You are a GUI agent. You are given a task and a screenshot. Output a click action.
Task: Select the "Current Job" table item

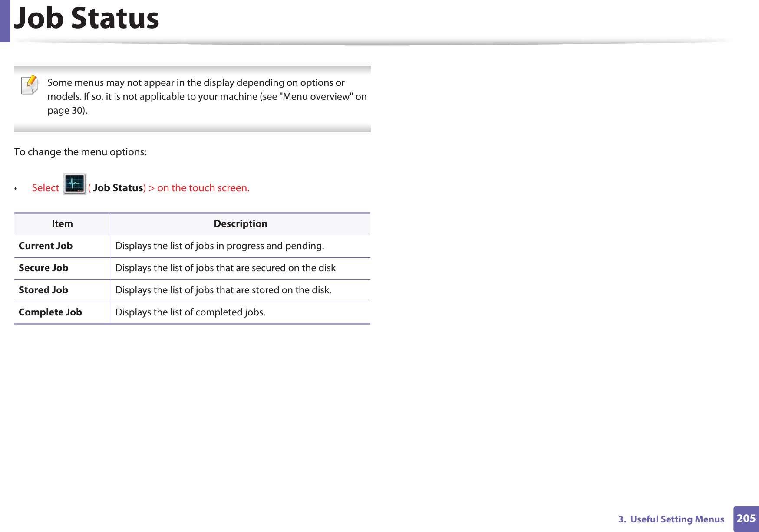point(46,246)
